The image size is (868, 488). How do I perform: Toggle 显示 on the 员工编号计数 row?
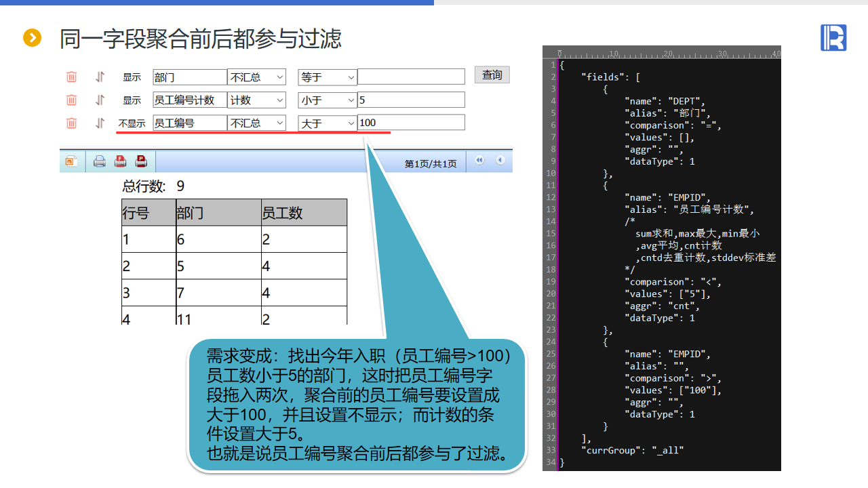point(132,100)
